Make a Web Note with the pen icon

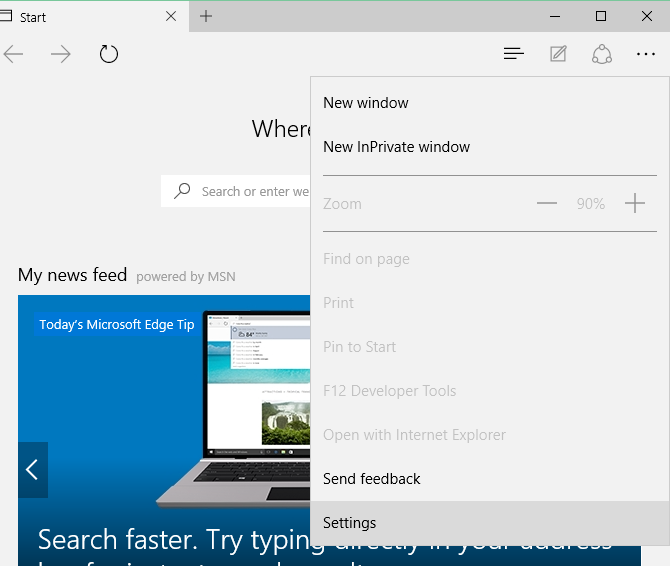[x=558, y=54]
